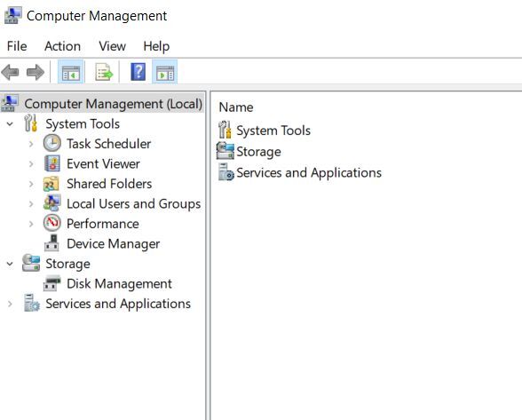Screen dimensions: 522x420
Task: Select the Performance label
Action: (x=103, y=224)
